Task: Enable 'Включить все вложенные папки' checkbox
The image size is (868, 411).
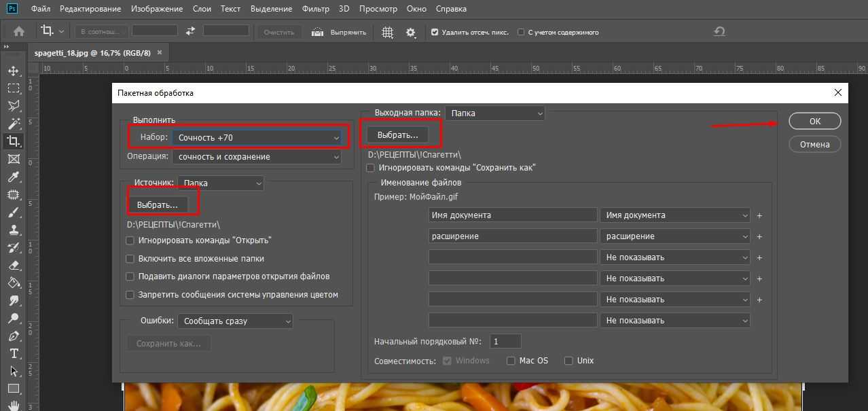Action: click(x=130, y=259)
